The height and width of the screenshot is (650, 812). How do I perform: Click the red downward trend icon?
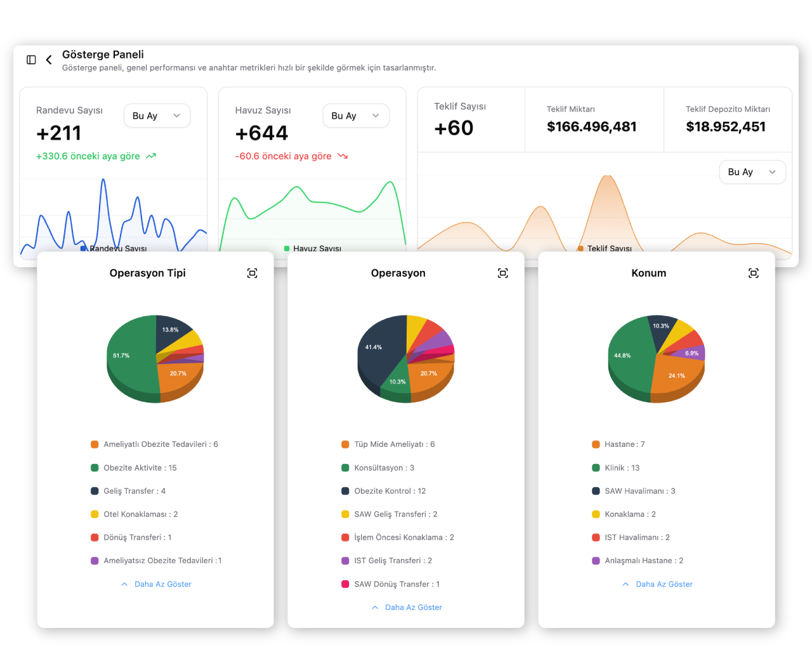(343, 156)
